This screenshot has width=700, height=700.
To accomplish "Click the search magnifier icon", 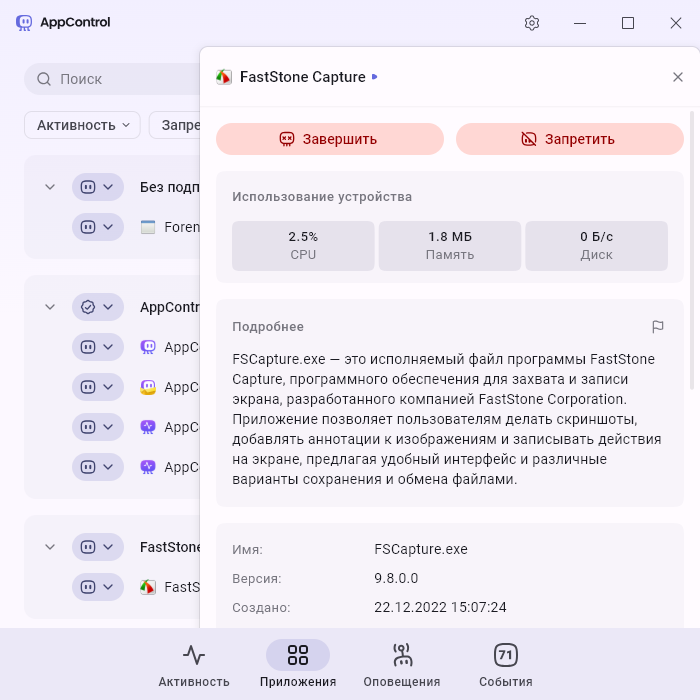I will [x=44, y=79].
